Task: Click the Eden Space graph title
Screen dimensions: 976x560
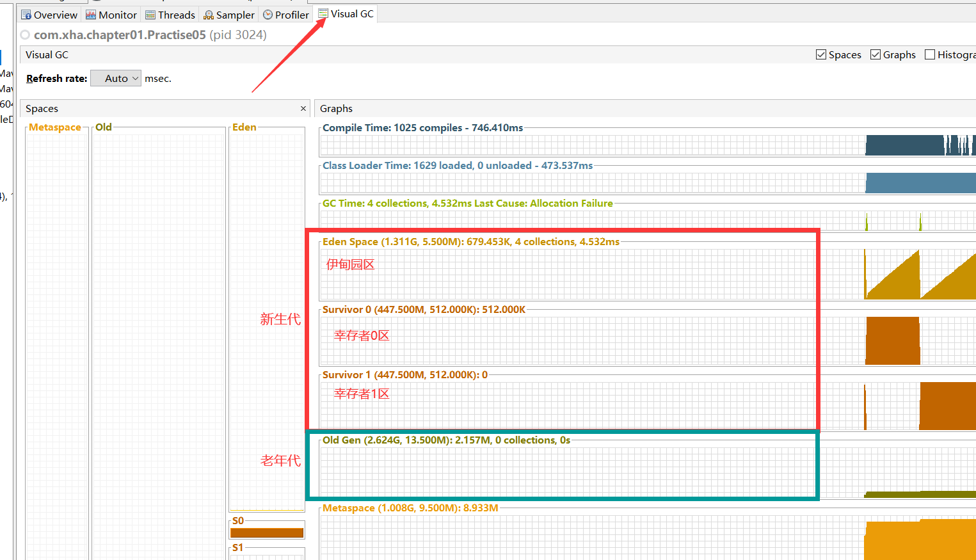Action: click(471, 242)
